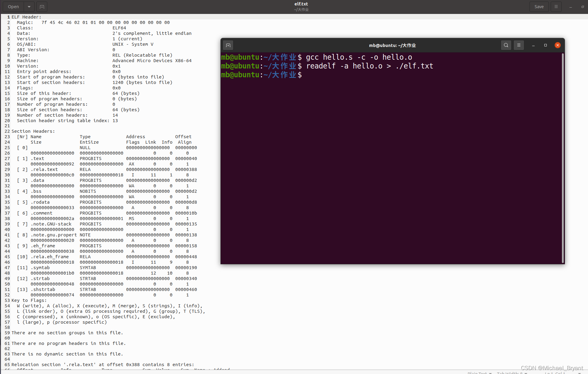Minimize the terminal window
588x374 pixels.
533,45
